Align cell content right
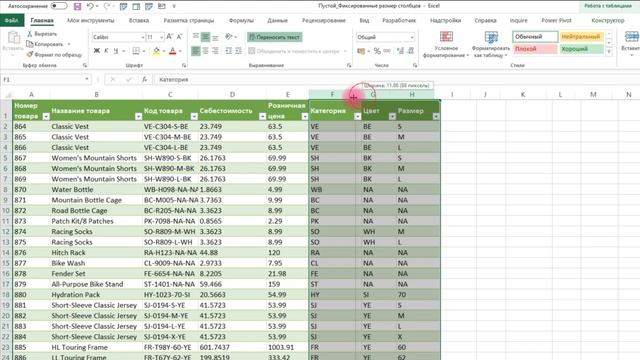Screen dimensions: 640x360 tap(215, 51)
